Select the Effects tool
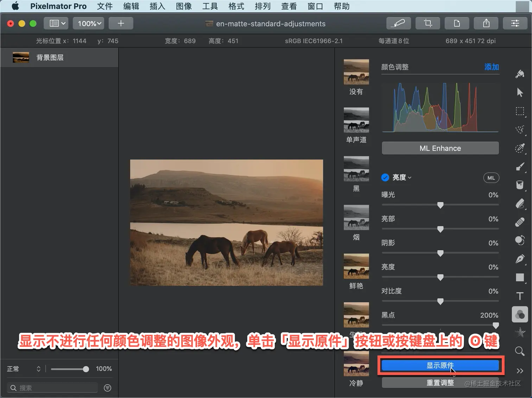 (x=520, y=333)
